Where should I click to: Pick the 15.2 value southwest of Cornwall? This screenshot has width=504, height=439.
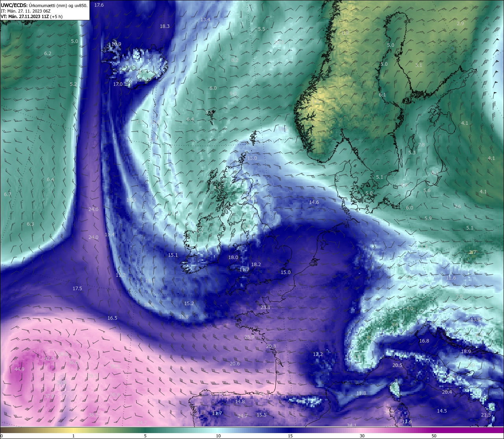click(189, 304)
